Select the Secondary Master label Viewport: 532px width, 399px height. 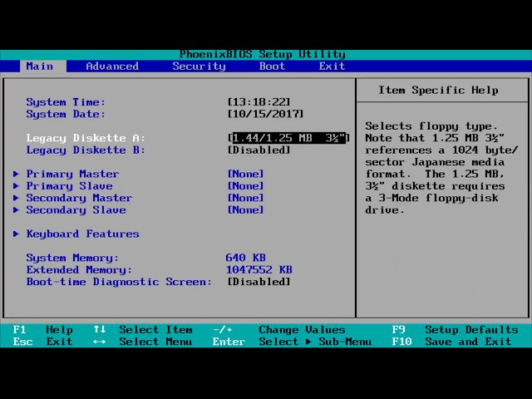[79, 198]
